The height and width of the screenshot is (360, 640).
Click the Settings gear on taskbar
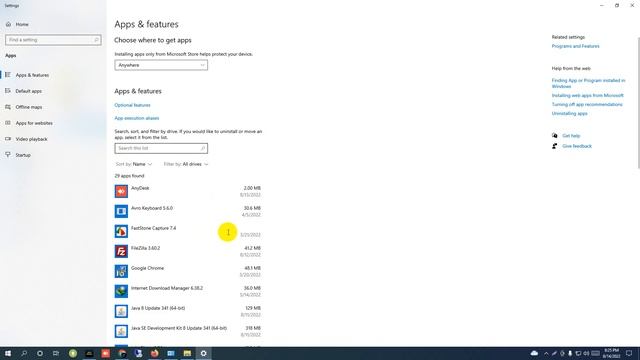pyautogui.click(x=203, y=353)
